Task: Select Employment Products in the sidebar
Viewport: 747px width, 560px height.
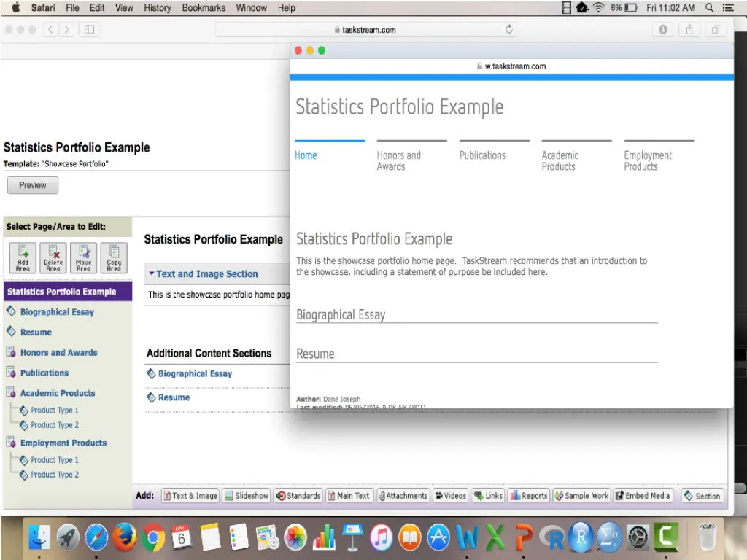Action: [63, 443]
